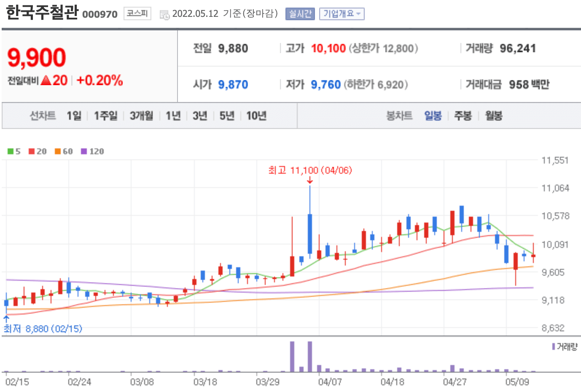This screenshot has height=392, width=581.
Task: Select the 1주일 line chart period
Action: pyautogui.click(x=105, y=115)
